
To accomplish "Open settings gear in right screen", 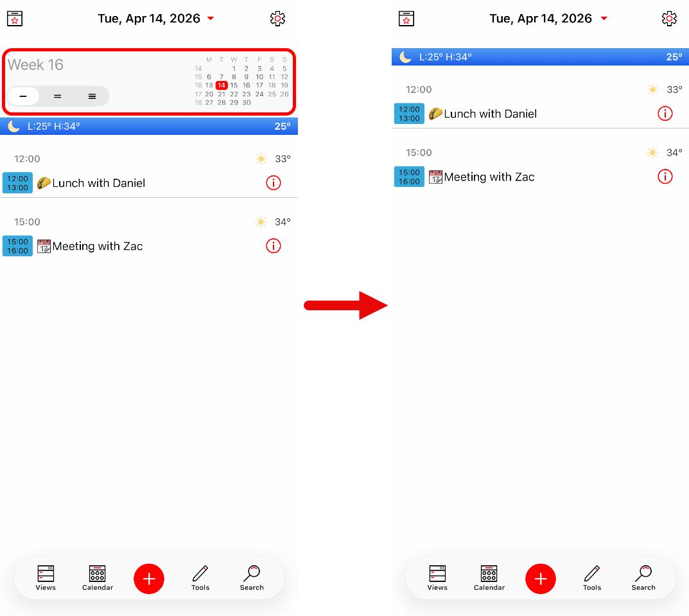I will tap(669, 19).
